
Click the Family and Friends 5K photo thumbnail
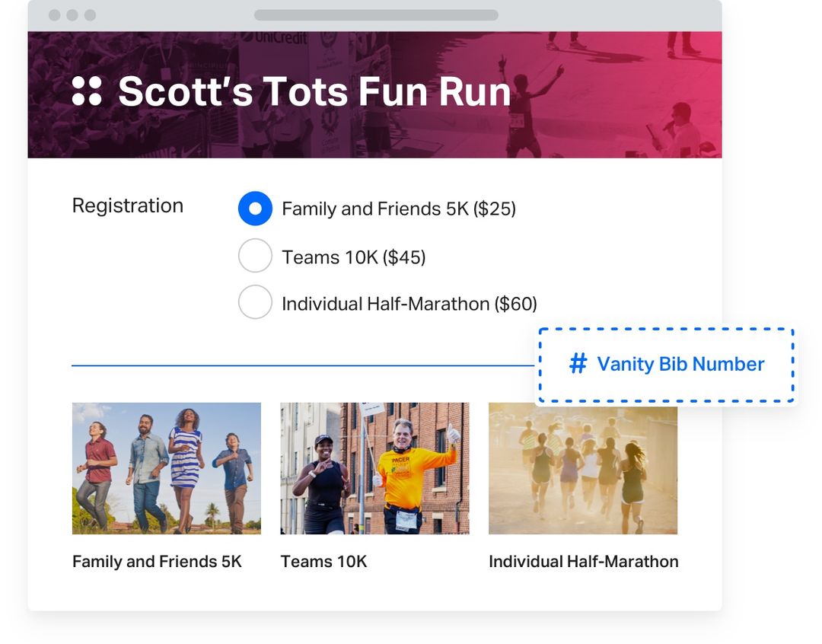pyautogui.click(x=166, y=468)
